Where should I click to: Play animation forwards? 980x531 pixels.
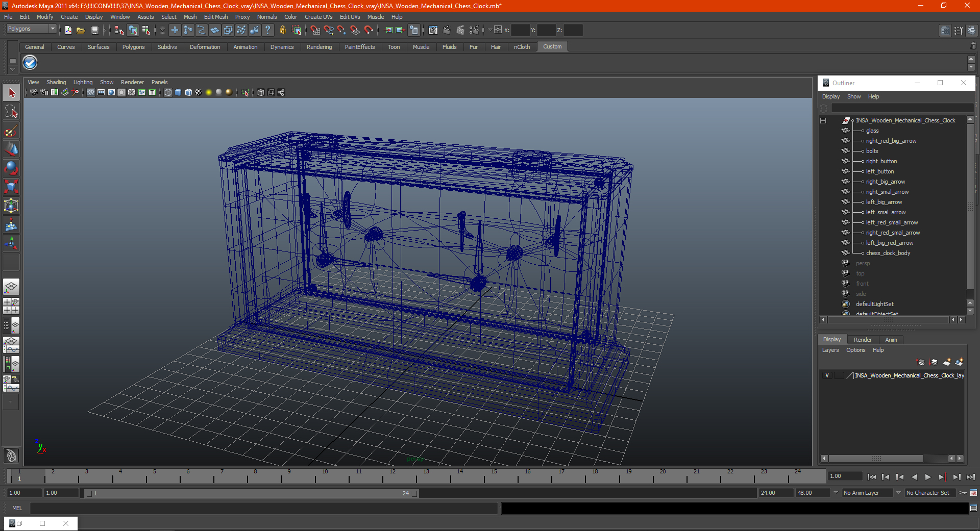(x=928, y=477)
